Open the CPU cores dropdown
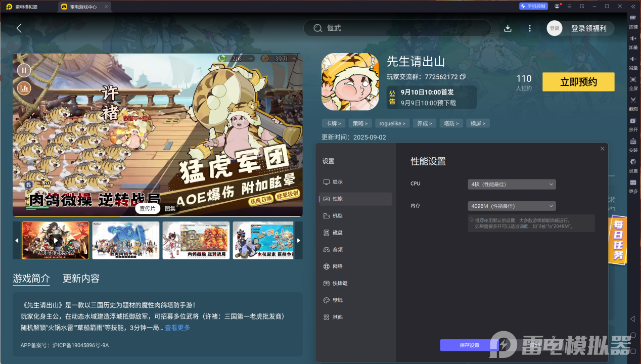641x364 pixels. pyautogui.click(x=511, y=184)
